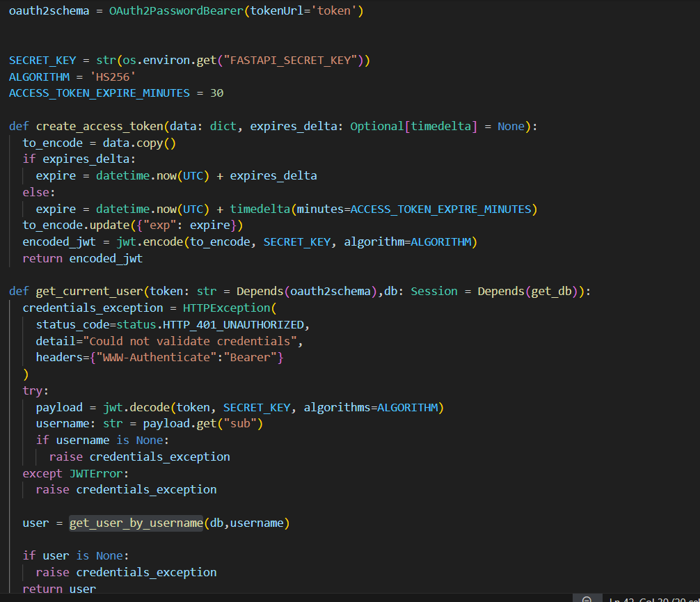Image resolution: width=700 pixels, height=602 pixels.
Task: Click the get_current_user function name
Action: pos(89,291)
